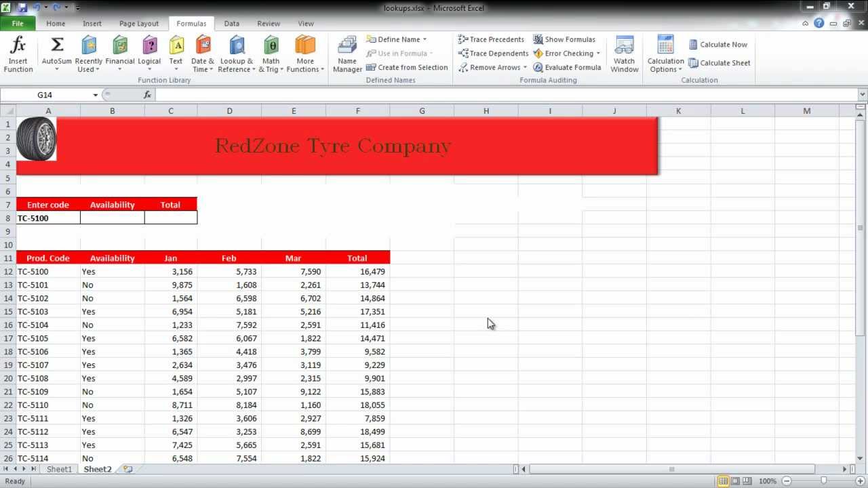Switch to the View tab
This screenshot has height=488, width=868.
(306, 23)
